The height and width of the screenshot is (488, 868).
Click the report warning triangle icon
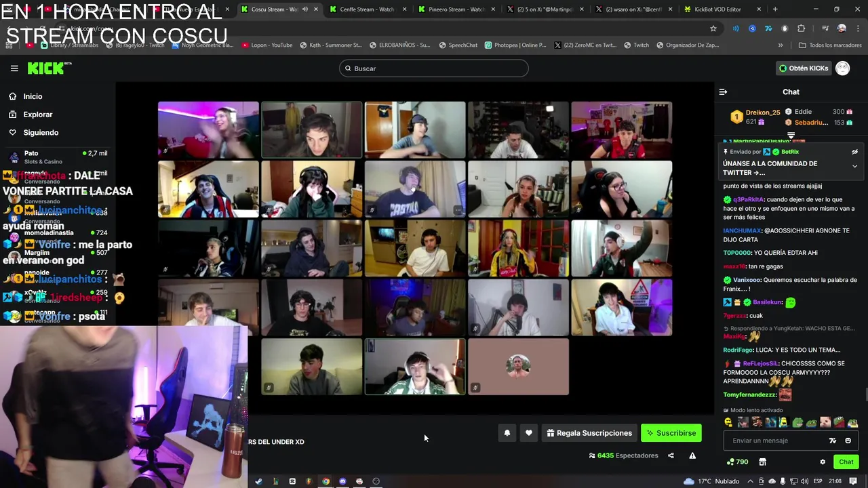(x=692, y=455)
